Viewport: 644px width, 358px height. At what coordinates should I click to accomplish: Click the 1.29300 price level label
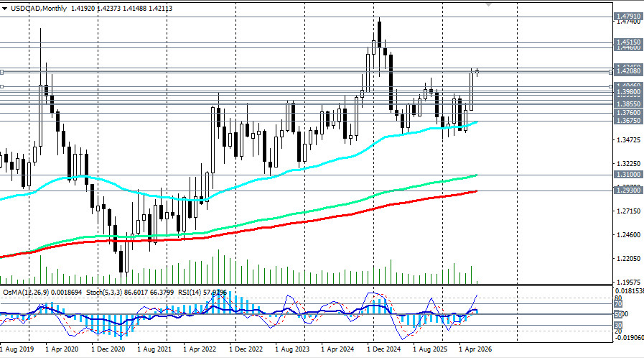click(x=628, y=190)
